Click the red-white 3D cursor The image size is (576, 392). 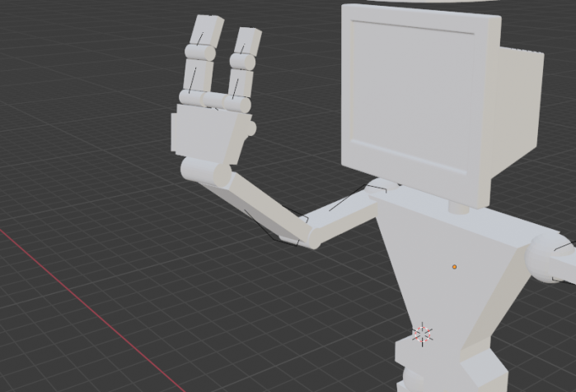(423, 334)
